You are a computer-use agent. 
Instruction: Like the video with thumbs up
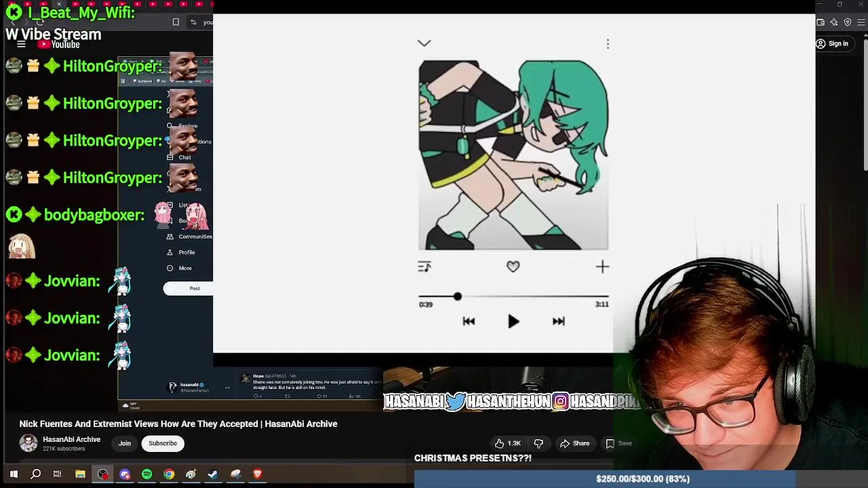click(507, 443)
